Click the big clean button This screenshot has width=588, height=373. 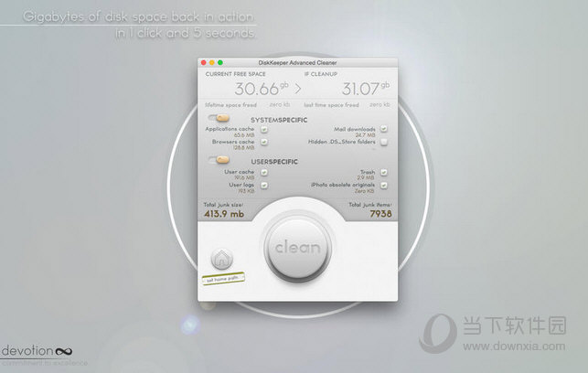click(298, 248)
